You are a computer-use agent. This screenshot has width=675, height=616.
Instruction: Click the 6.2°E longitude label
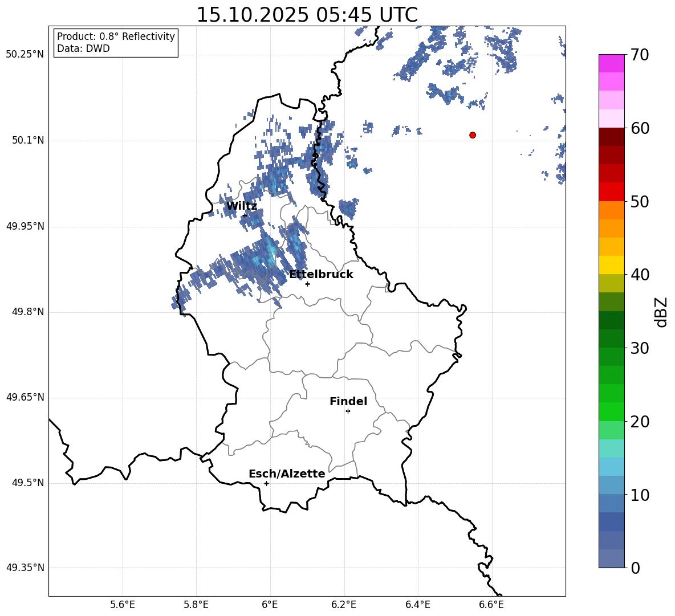click(344, 605)
